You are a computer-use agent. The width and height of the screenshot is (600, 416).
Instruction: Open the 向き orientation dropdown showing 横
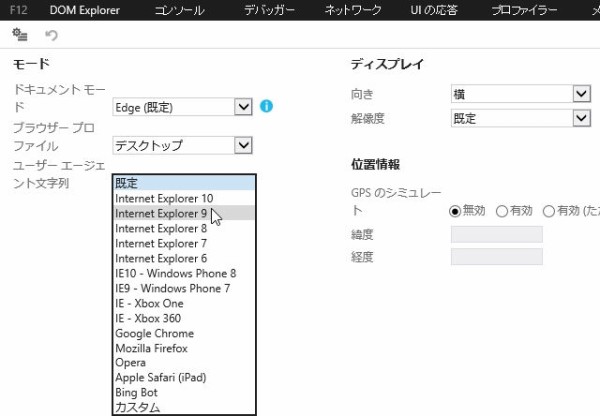[521, 94]
